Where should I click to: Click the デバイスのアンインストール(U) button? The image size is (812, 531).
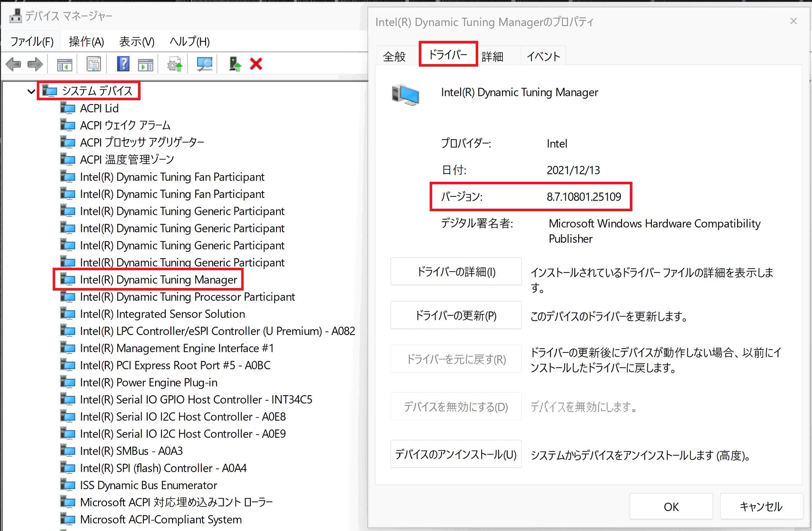click(456, 454)
